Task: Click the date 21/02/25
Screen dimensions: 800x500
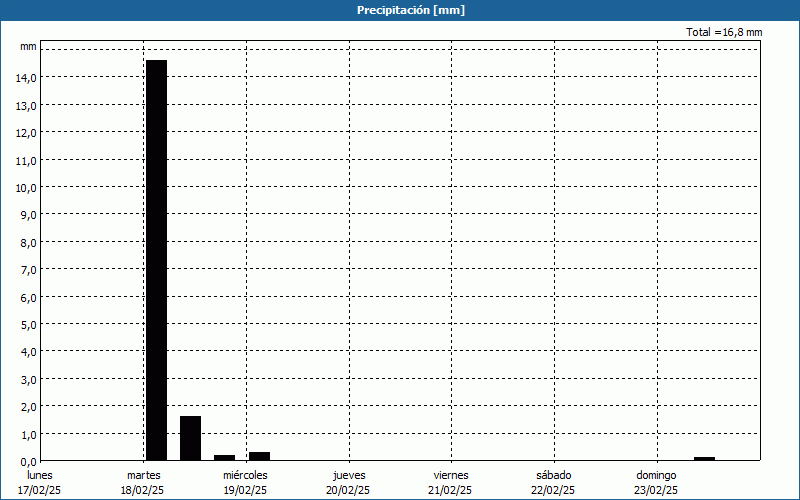Action: point(450,490)
